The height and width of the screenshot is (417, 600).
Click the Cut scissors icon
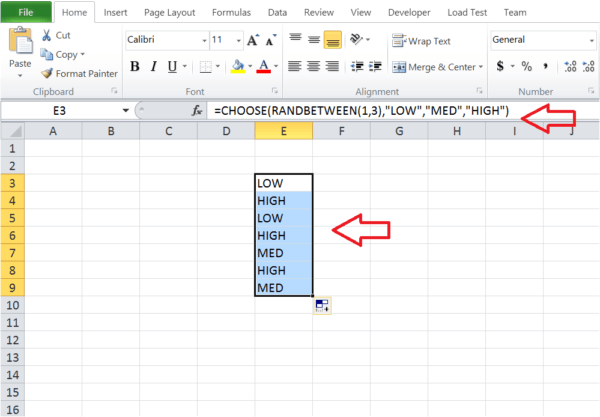47,35
